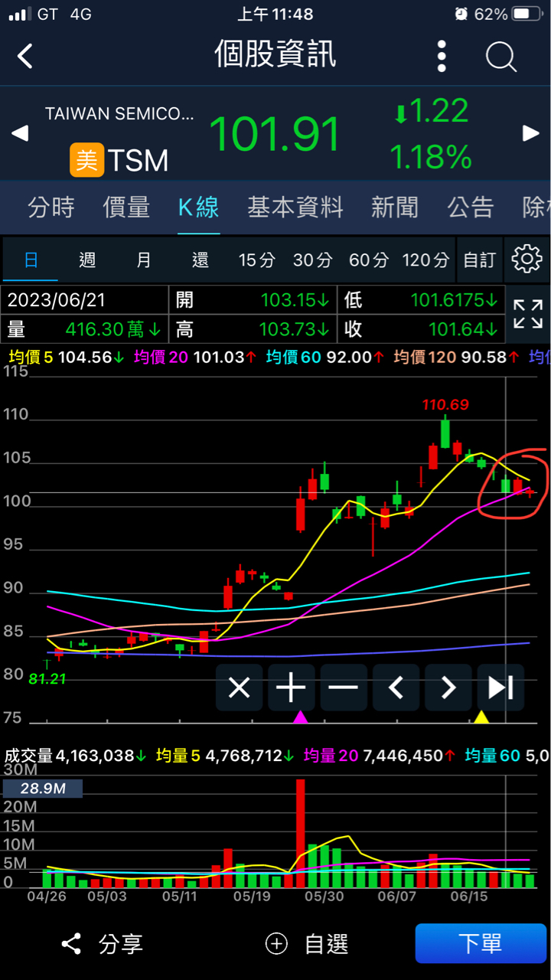This screenshot has height=980, width=551.
Task: Open the 公告 tab
Action: click(470, 207)
